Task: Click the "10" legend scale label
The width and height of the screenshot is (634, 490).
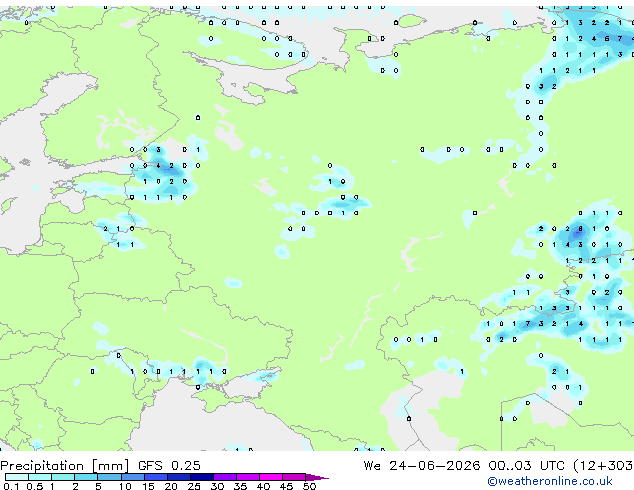Action: click(x=125, y=486)
